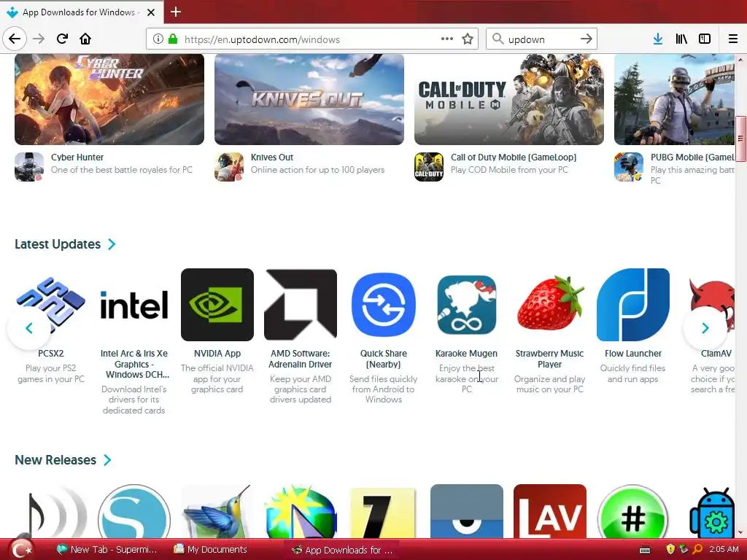Open PUBG Mobile title link
The width and height of the screenshot is (747, 560).
coord(693,157)
